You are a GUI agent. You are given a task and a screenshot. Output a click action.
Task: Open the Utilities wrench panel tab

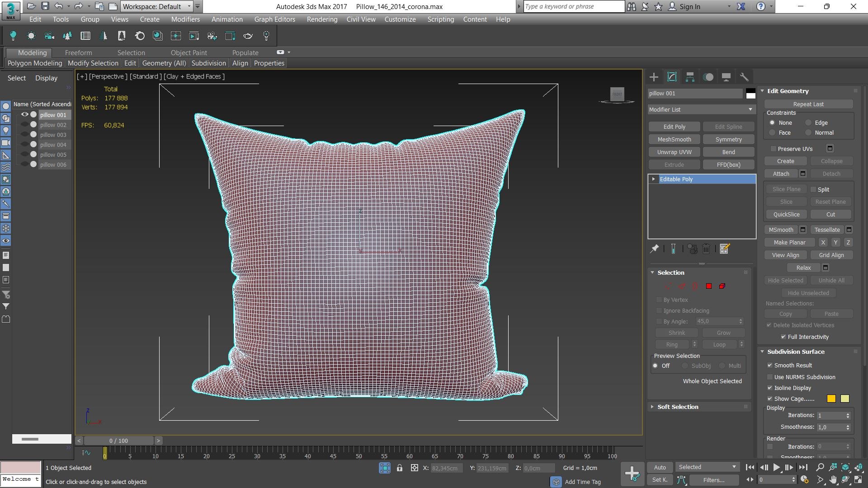click(x=744, y=77)
